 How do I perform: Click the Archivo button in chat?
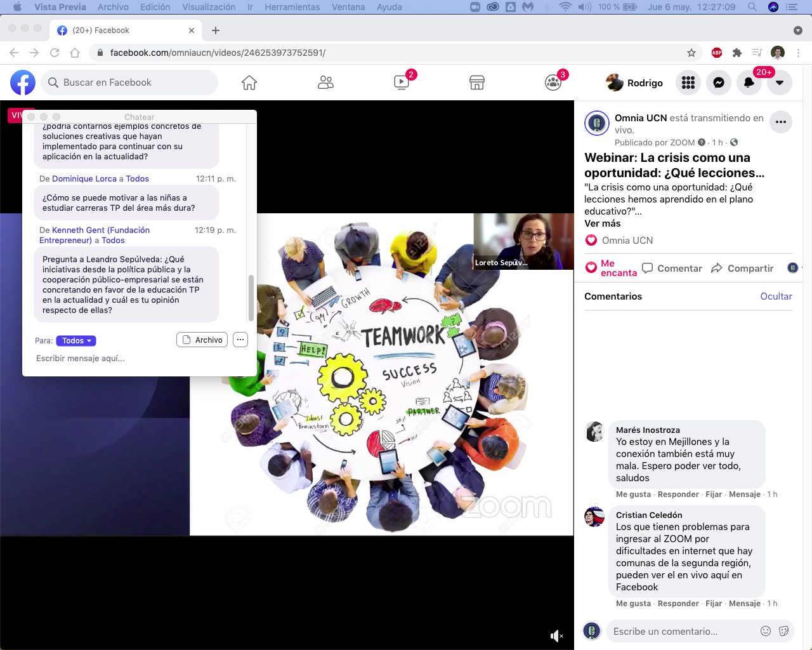pyautogui.click(x=202, y=340)
